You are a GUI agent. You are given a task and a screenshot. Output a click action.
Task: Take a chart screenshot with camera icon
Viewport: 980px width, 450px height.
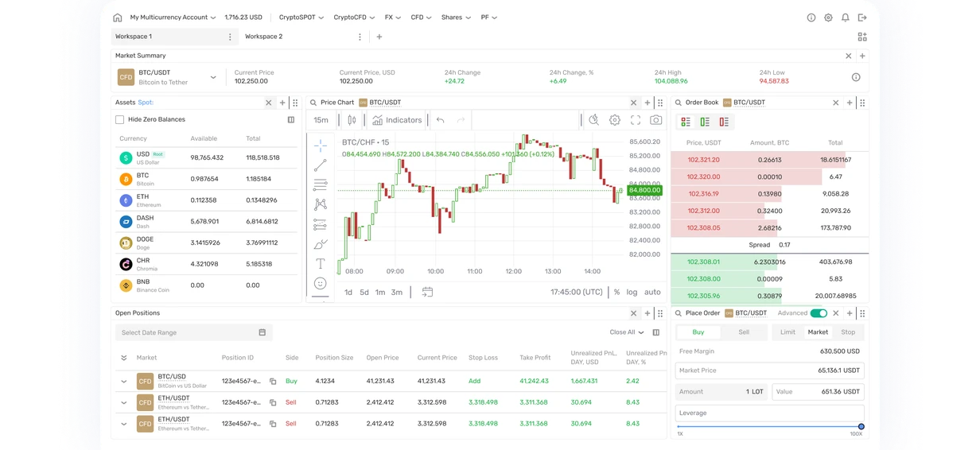point(655,120)
